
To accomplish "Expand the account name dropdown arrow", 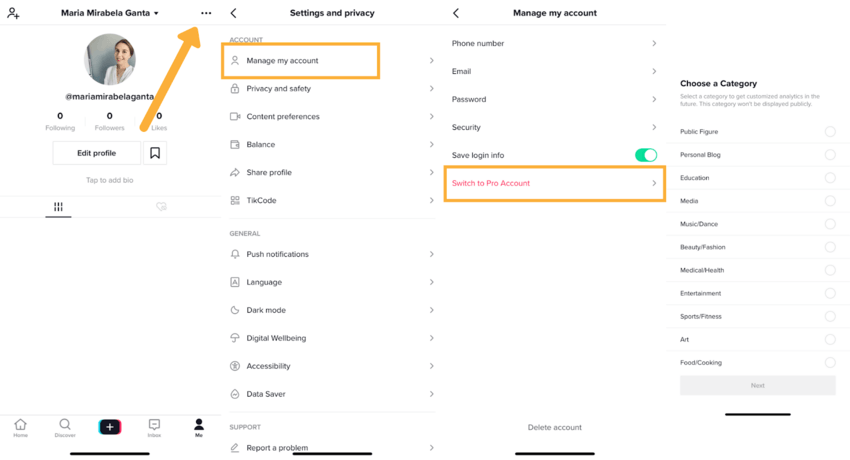I will pyautogui.click(x=156, y=14).
